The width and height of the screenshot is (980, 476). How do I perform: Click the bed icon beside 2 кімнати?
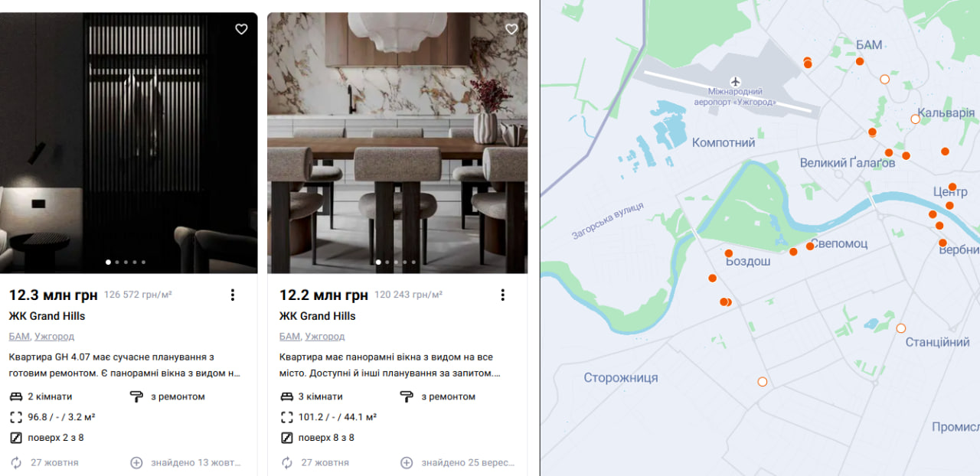pos(16,396)
